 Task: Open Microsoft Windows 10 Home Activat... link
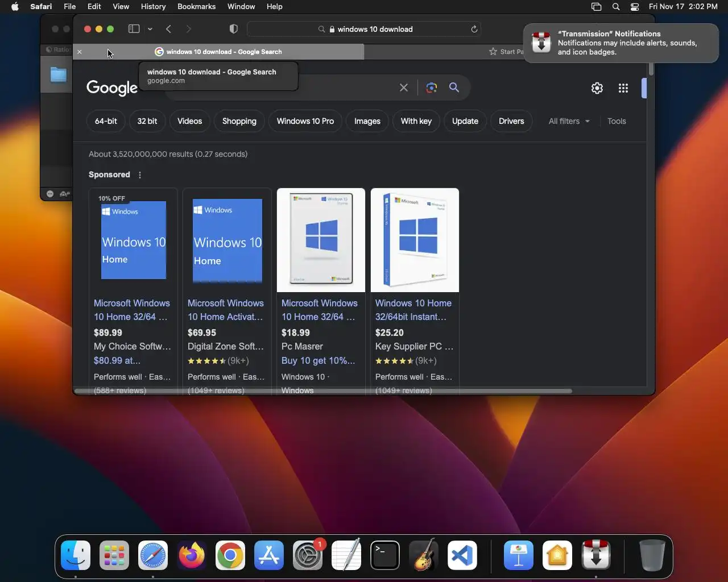click(x=226, y=310)
